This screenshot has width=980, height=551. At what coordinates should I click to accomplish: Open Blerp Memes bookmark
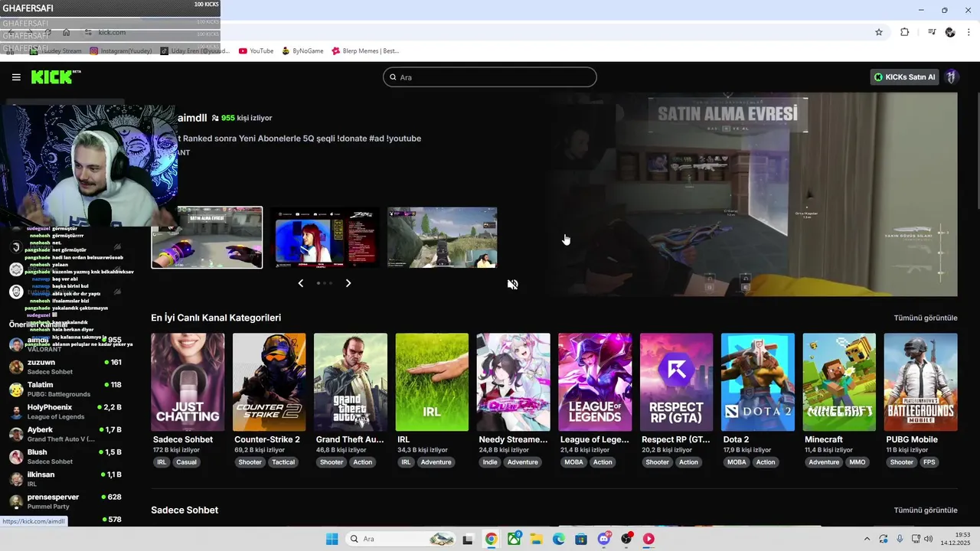pos(365,51)
